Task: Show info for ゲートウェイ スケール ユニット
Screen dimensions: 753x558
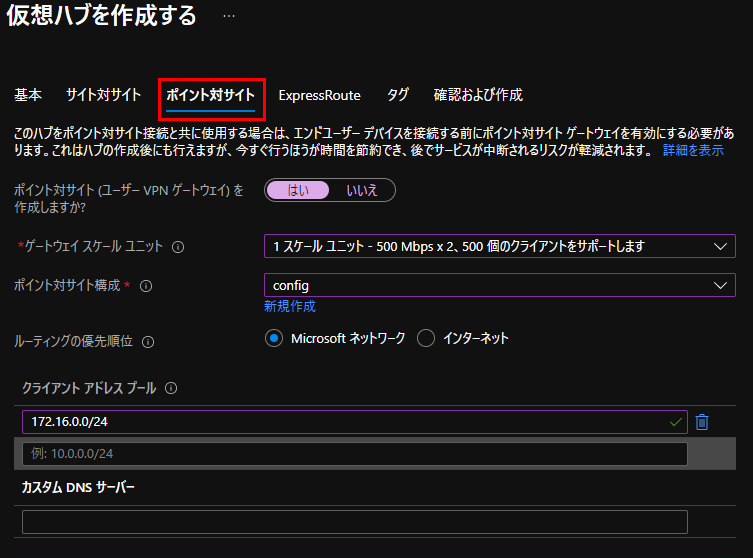Action: [x=178, y=247]
